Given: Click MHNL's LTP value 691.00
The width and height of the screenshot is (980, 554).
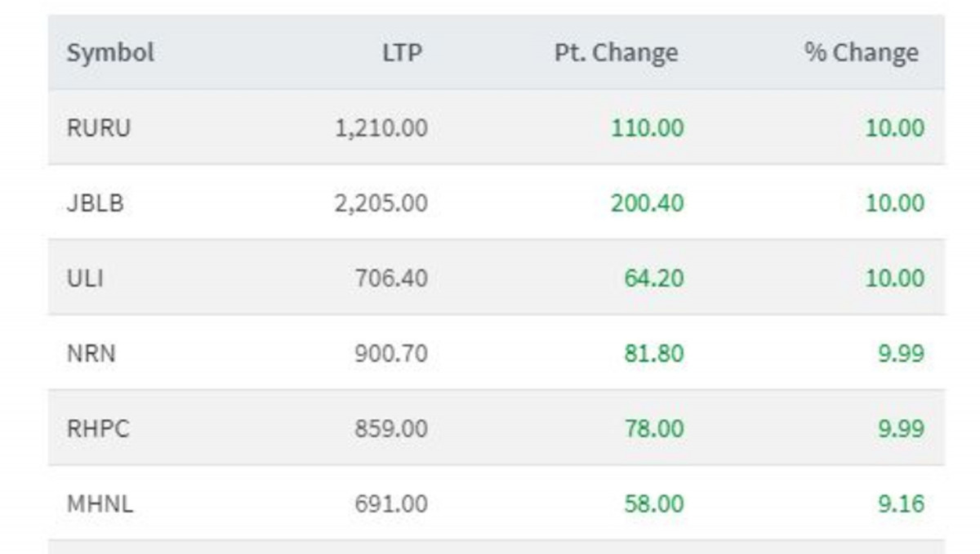Looking at the screenshot, I should tap(390, 503).
